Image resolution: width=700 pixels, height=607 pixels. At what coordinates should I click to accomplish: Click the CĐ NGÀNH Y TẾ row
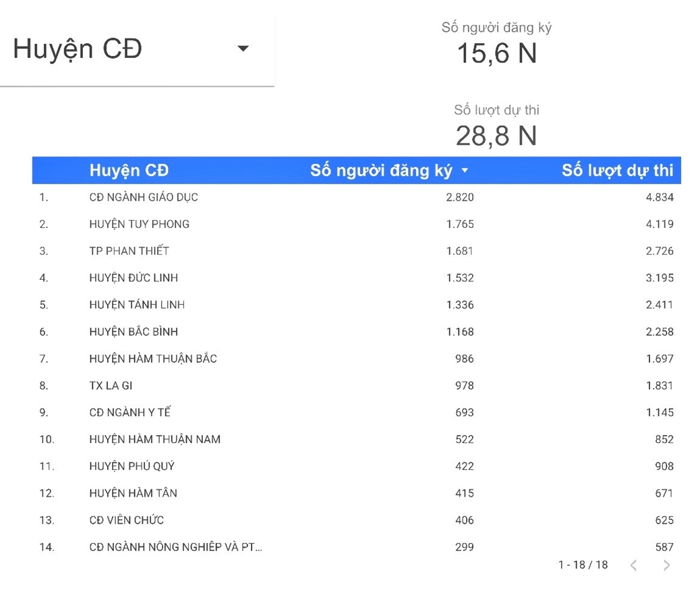click(129, 412)
